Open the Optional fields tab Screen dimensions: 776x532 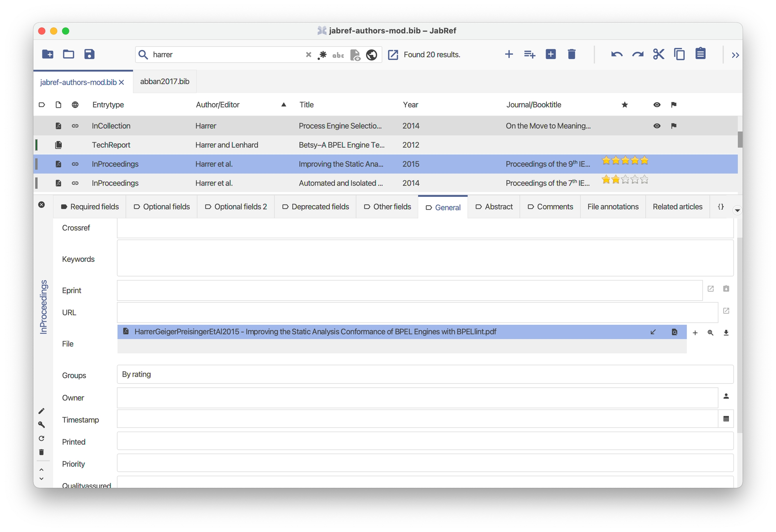point(162,207)
